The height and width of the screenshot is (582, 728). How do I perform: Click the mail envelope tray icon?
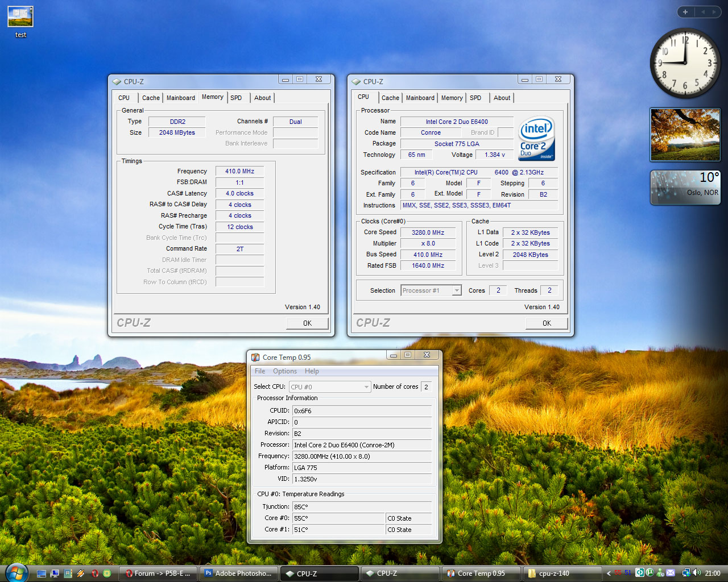[x=671, y=573]
